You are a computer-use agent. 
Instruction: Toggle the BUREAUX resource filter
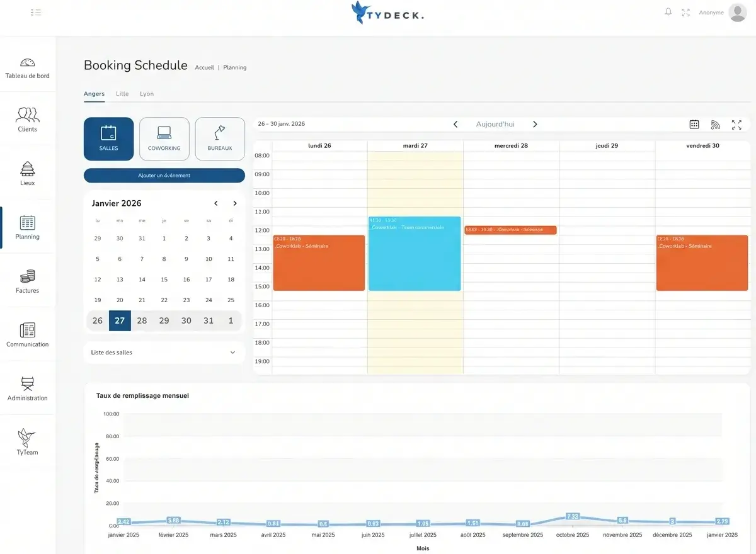tap(220, 139)
